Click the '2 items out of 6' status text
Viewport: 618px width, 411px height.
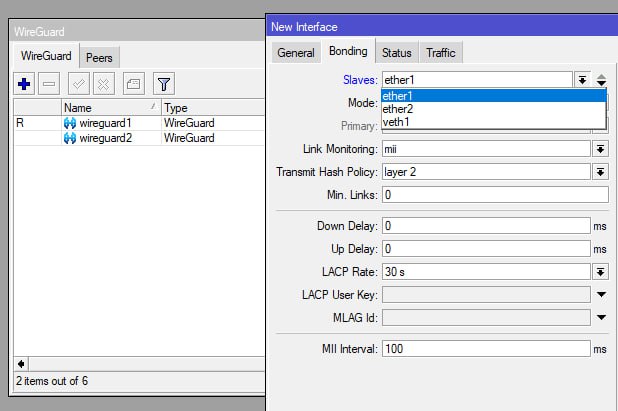tap(52, 381)
